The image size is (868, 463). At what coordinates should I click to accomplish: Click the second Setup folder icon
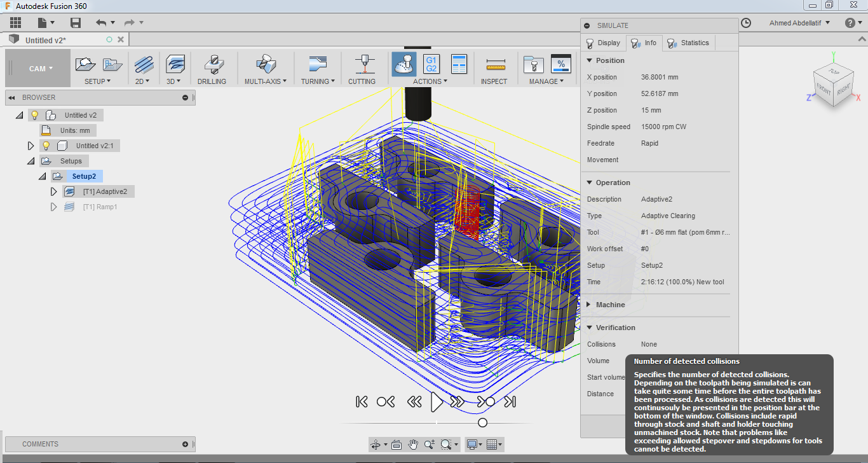click(x=112, y=64)
